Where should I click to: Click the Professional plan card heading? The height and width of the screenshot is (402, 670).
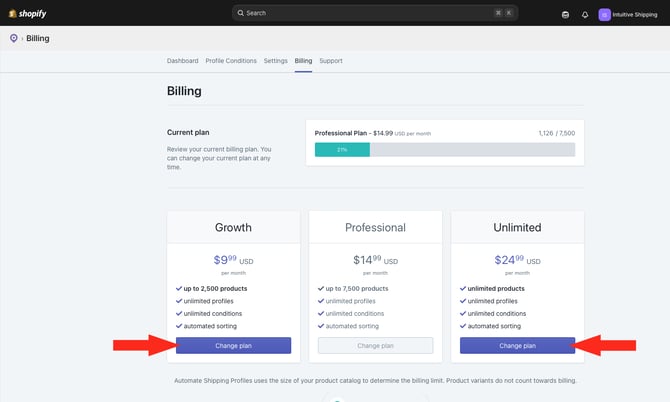coord(375,227)
